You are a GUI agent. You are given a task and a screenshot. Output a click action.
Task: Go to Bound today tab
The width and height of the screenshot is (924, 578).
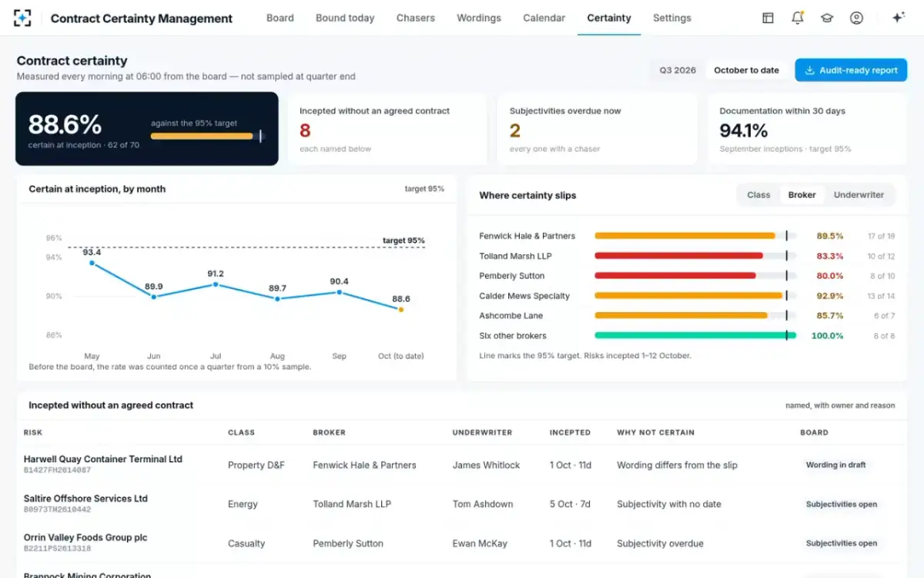point(345,18)
